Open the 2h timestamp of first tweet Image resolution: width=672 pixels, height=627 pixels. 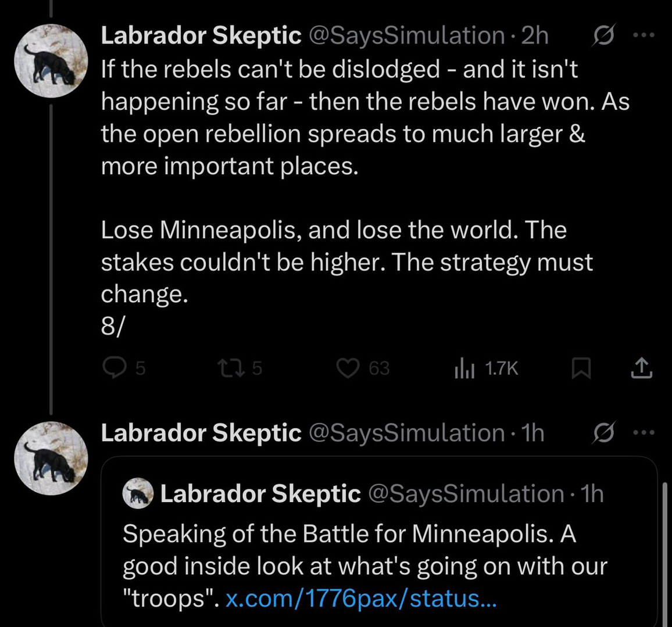tap(535, 36)
